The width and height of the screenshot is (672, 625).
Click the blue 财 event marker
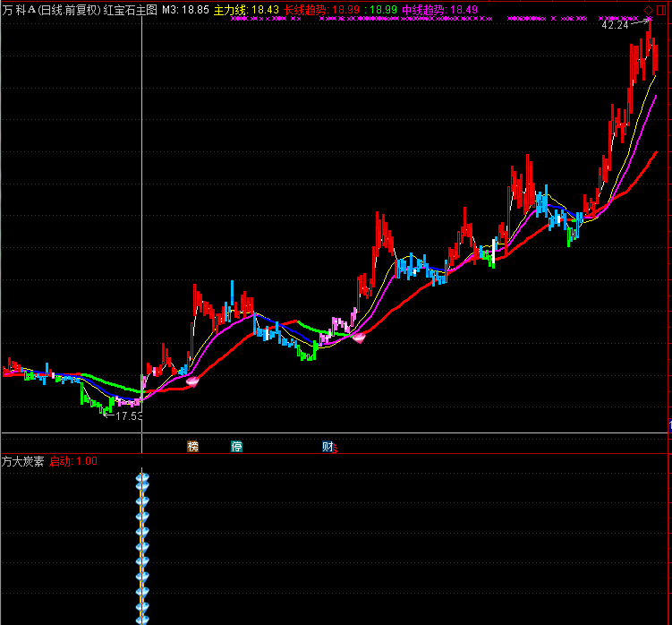tap(327, 446)
